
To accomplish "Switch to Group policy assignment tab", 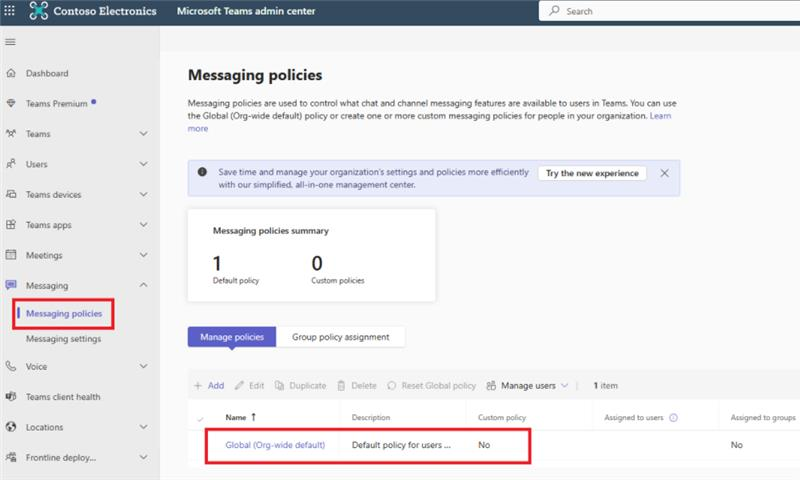I will [x=340, y=337].
